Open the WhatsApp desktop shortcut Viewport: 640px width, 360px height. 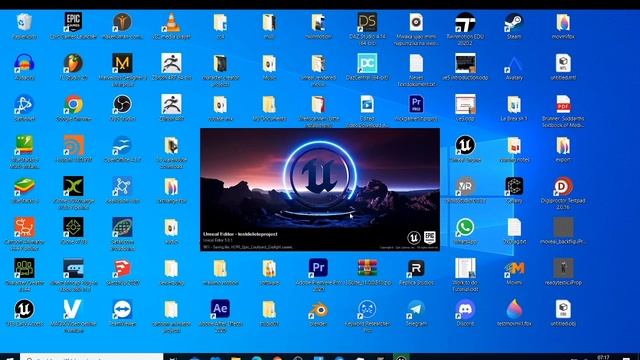coord(465,227)
